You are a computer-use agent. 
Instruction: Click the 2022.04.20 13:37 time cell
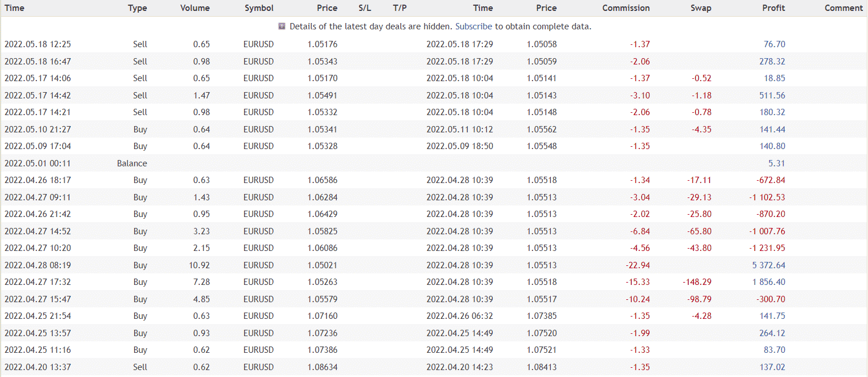point(37,367)
